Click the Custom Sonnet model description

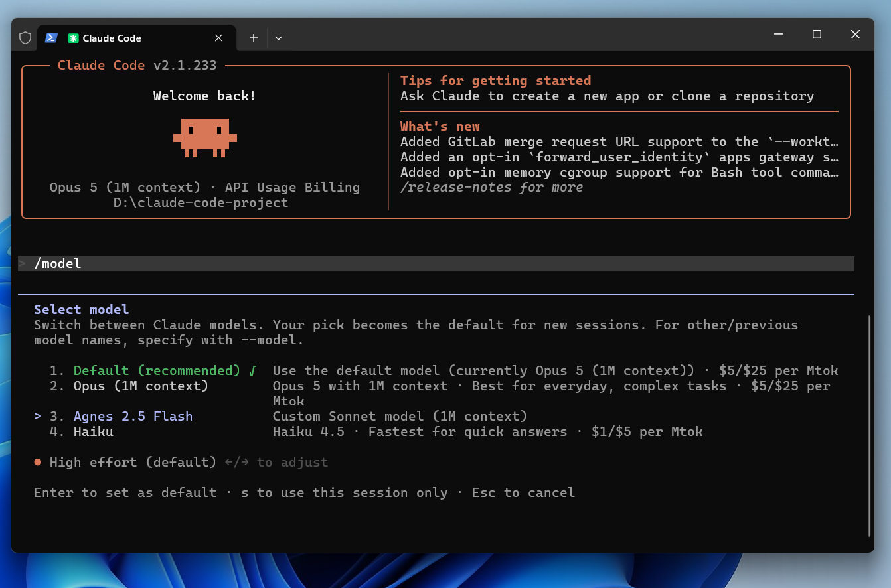point(400,416)
